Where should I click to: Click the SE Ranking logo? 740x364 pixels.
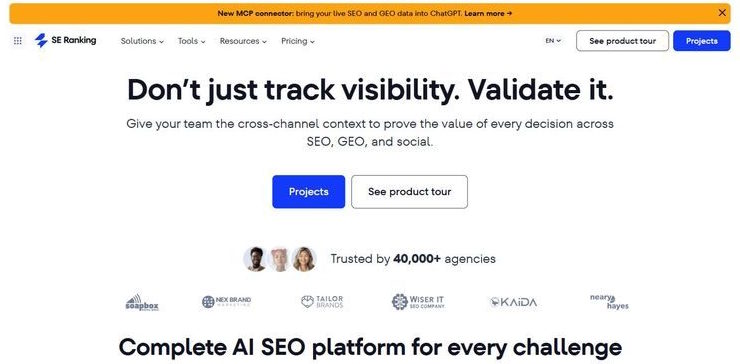pos(65,41)
